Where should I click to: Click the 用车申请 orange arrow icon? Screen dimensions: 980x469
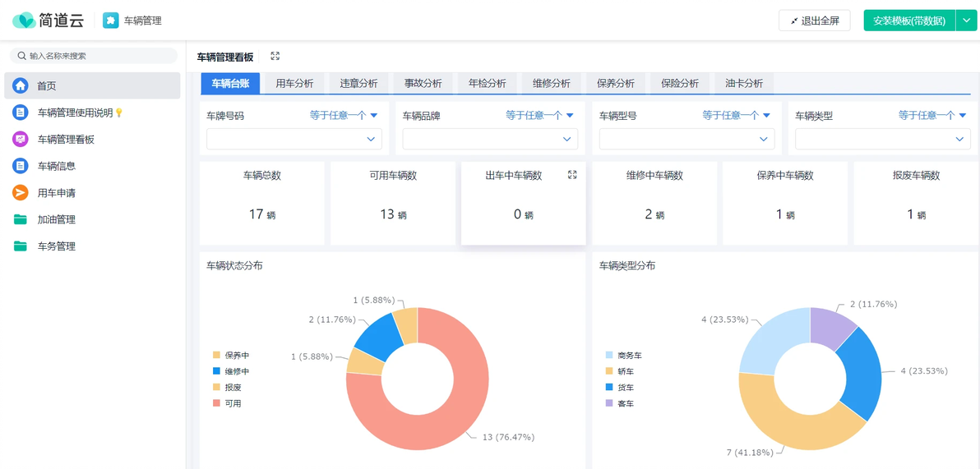pyautogui.click(x=21, y=192)
